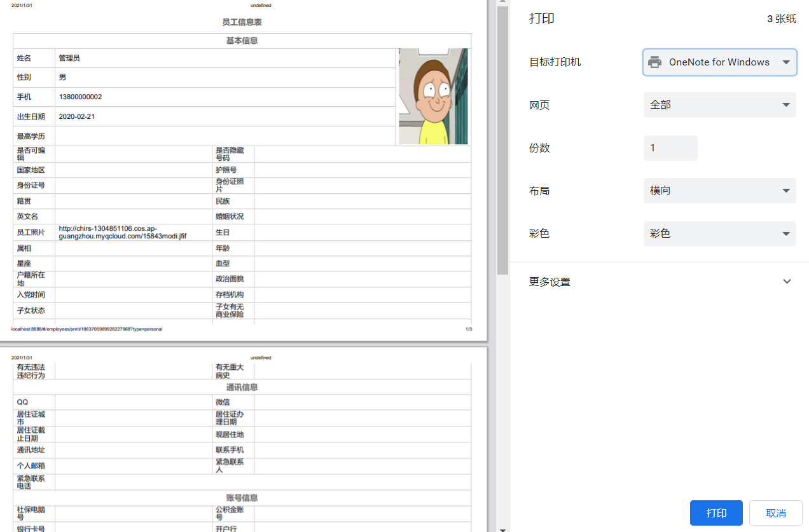Screen dimensions: 809x532
Task: Open the 目标打印机 destination printer dropdown
Action: point(719,62)
